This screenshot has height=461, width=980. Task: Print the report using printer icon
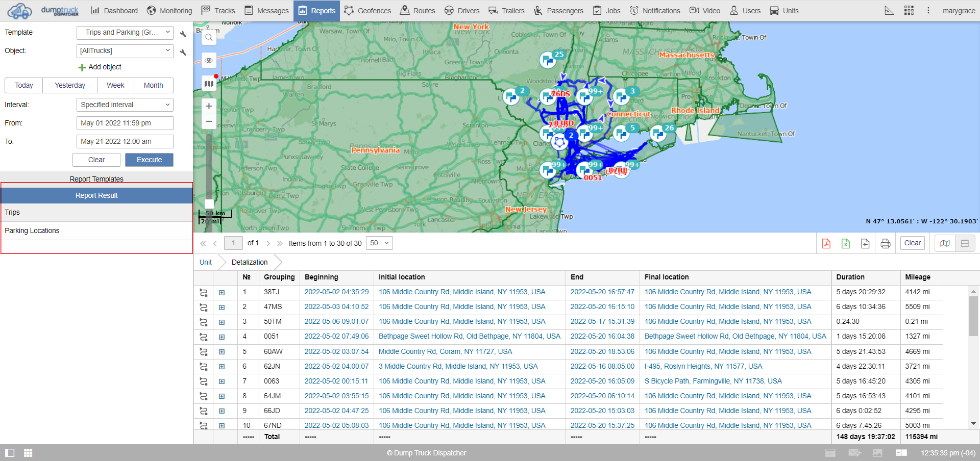point(885,243)
